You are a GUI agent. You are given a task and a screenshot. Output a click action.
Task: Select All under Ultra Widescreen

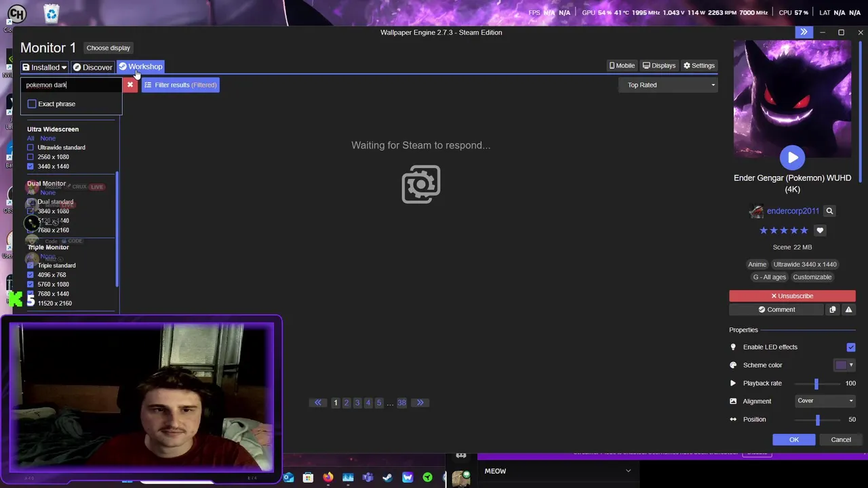click(31, 138)
